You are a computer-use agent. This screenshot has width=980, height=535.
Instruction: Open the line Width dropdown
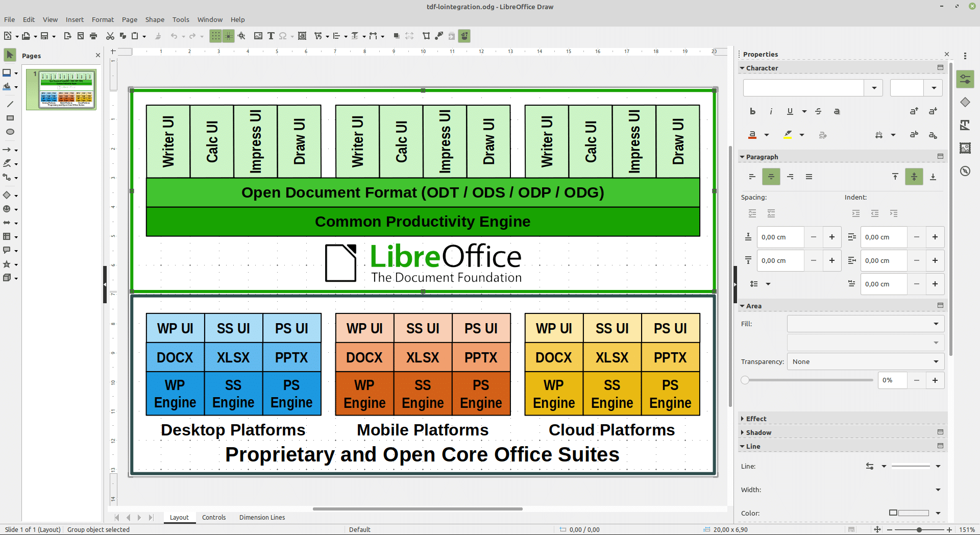tap(938, 490)
